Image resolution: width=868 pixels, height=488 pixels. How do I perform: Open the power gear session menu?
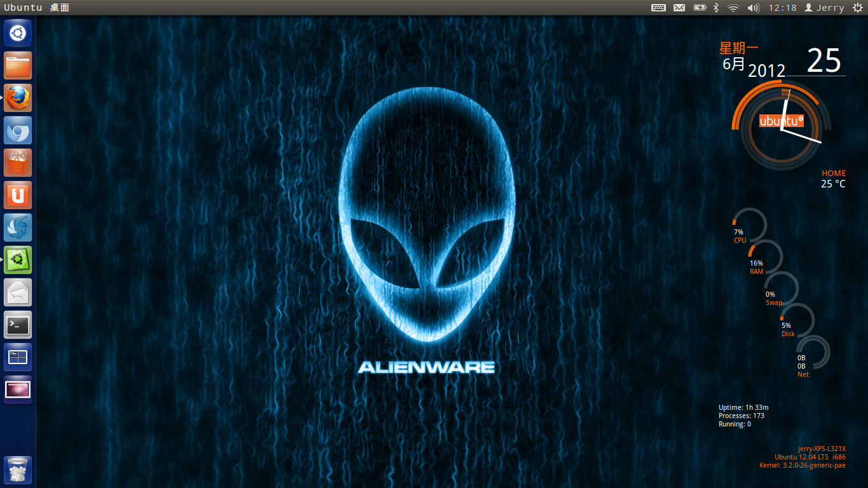[x=858, y=8]
